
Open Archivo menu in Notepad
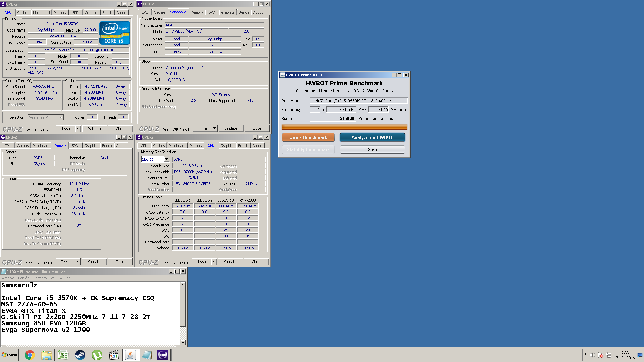click(8, 278)
